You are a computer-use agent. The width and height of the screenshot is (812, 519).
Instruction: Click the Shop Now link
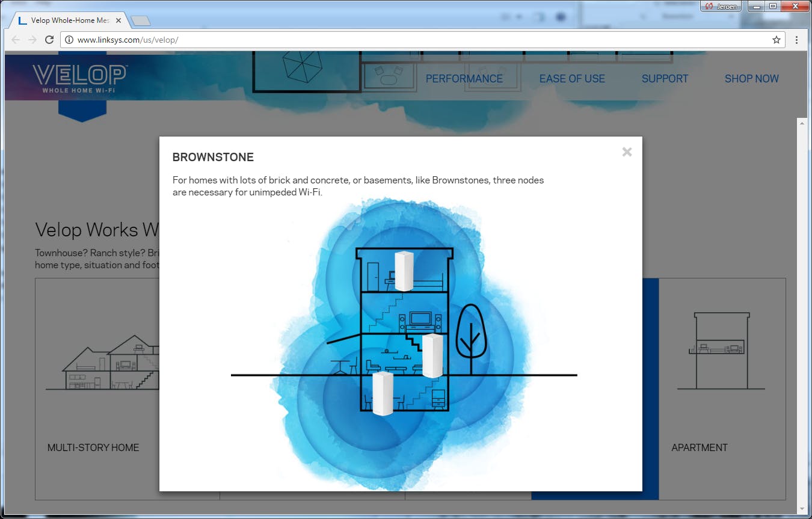click(x=752, y=79)
